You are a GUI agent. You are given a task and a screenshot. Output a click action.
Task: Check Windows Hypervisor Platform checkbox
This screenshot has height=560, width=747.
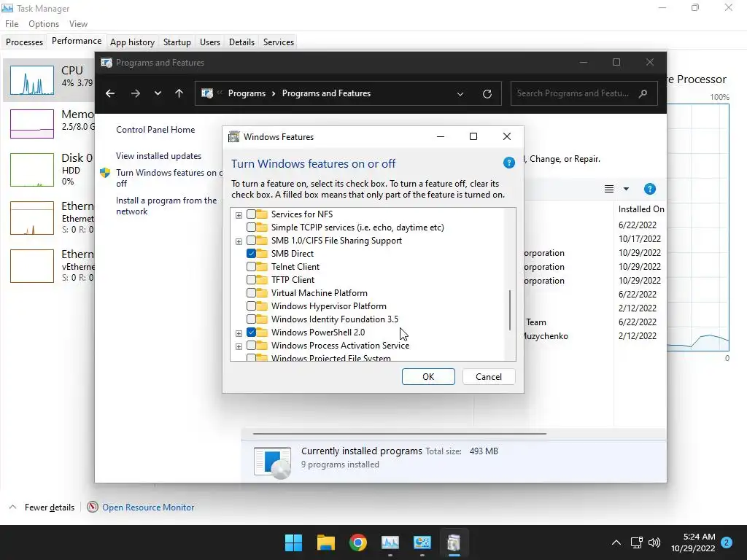pyautogui.click(x=251, y=306)
